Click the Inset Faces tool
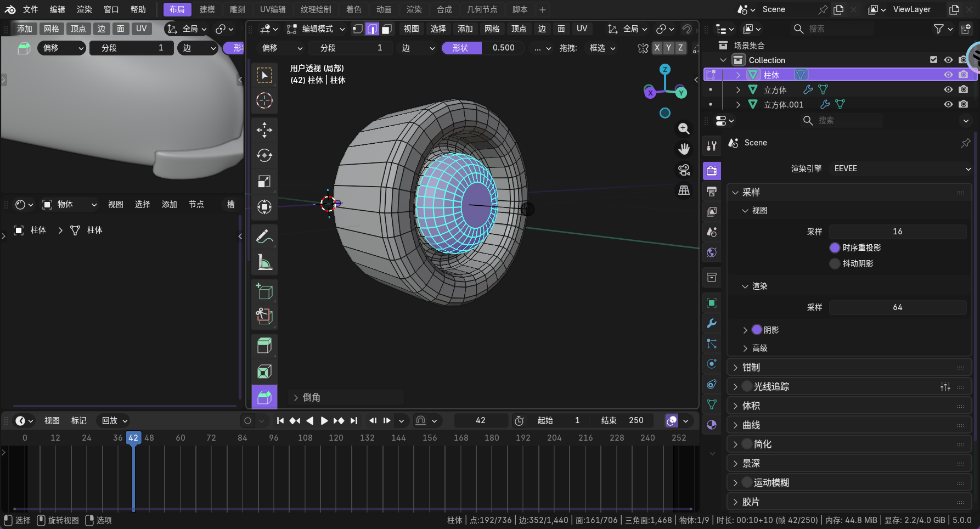Screen dimensions: 980x529 pyautogui.click(x=264, y=372)
